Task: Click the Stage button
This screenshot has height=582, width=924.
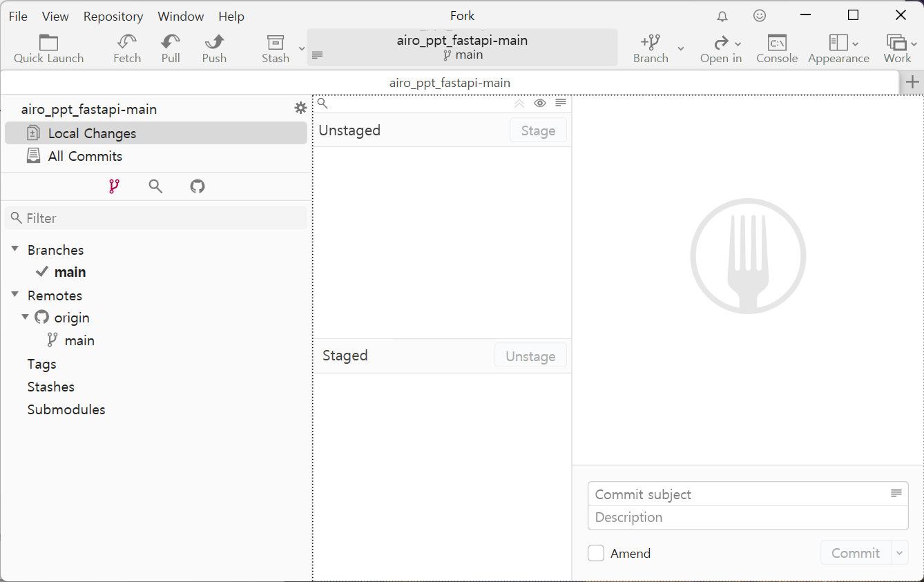Action: (538, 130)
